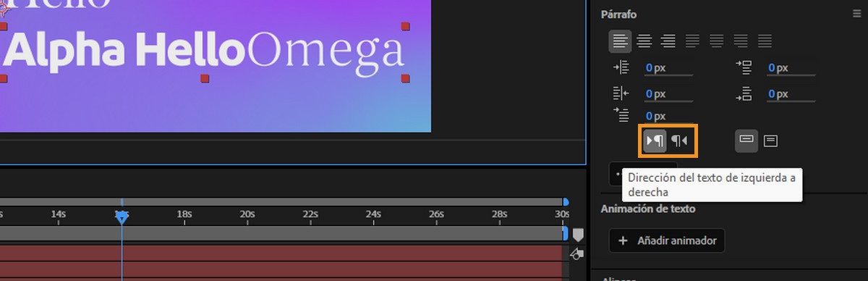This screenshot has height=281, width=868.
Task: Set text direction right to left
Action: pyautogui.click(x=679, y=140)
